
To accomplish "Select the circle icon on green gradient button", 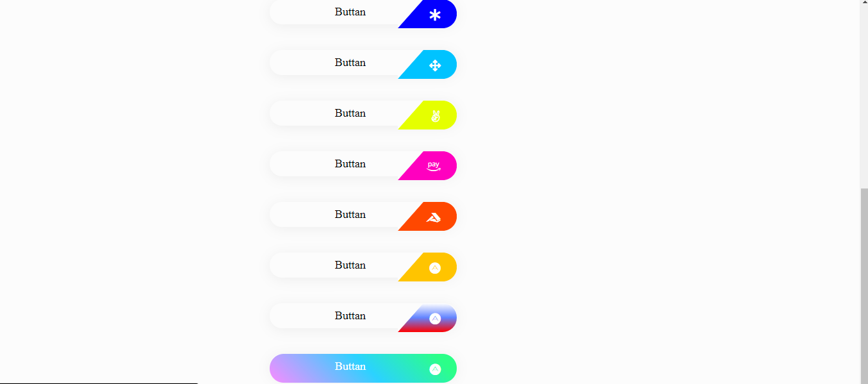I will (x=436, y=368).
